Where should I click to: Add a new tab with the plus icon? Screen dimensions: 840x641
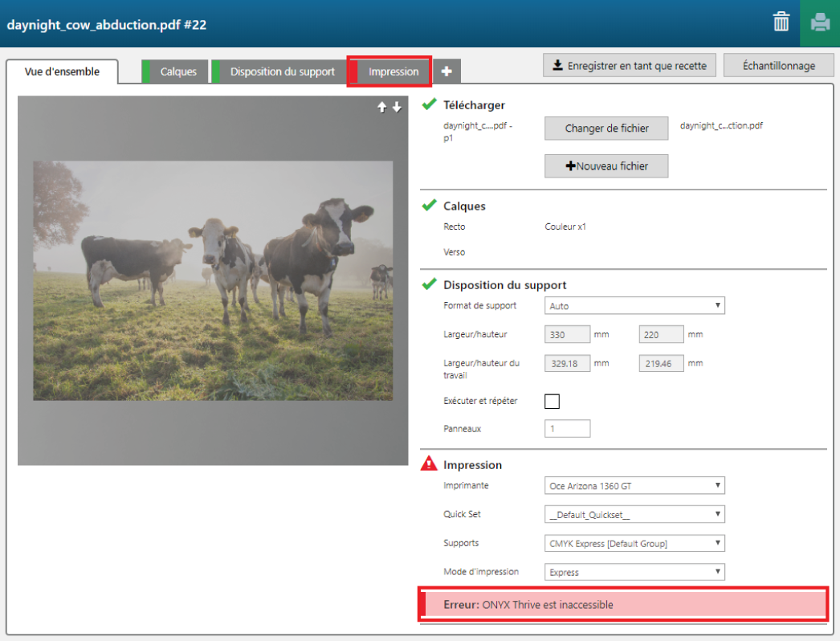(447, 71)
